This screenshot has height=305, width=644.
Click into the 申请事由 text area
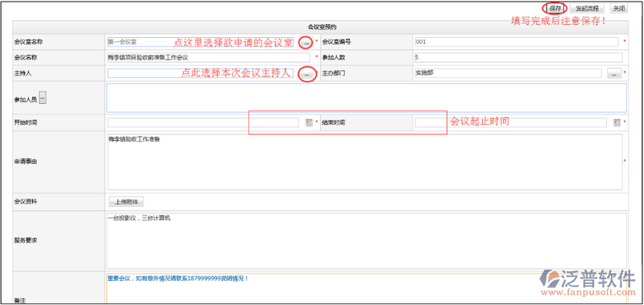click(x=364, y=162)
